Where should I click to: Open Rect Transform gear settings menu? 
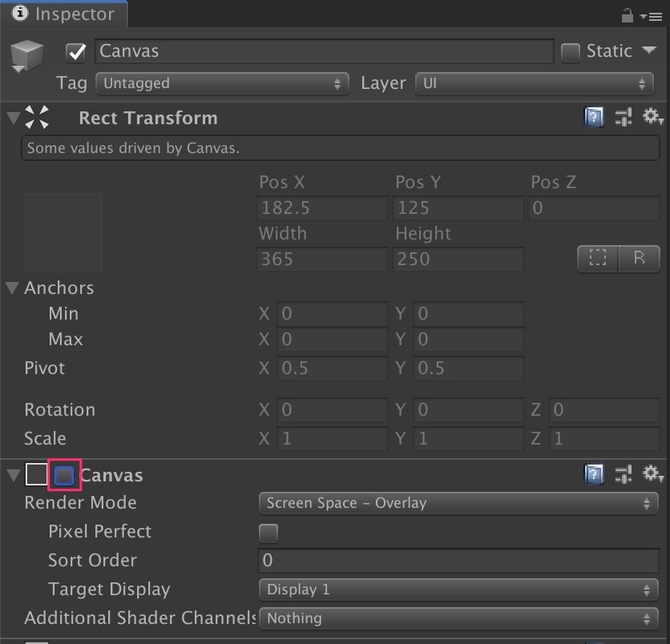tap(652, 118)
